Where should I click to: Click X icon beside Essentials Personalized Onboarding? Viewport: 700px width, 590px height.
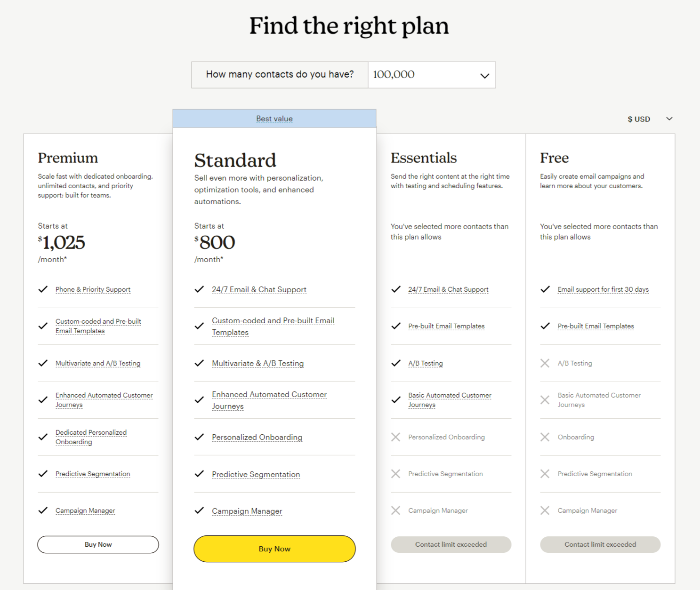[395, 437]
